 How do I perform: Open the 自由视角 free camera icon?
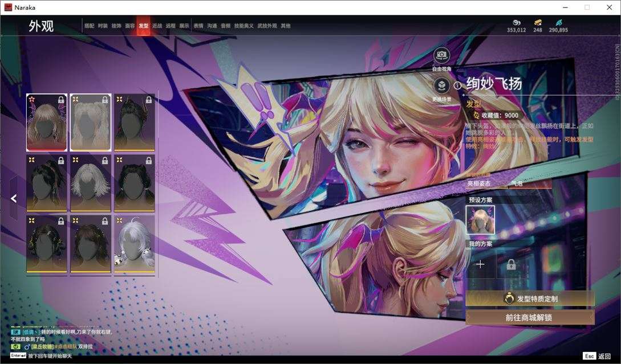pyautogui.click(x=441, y=55)
